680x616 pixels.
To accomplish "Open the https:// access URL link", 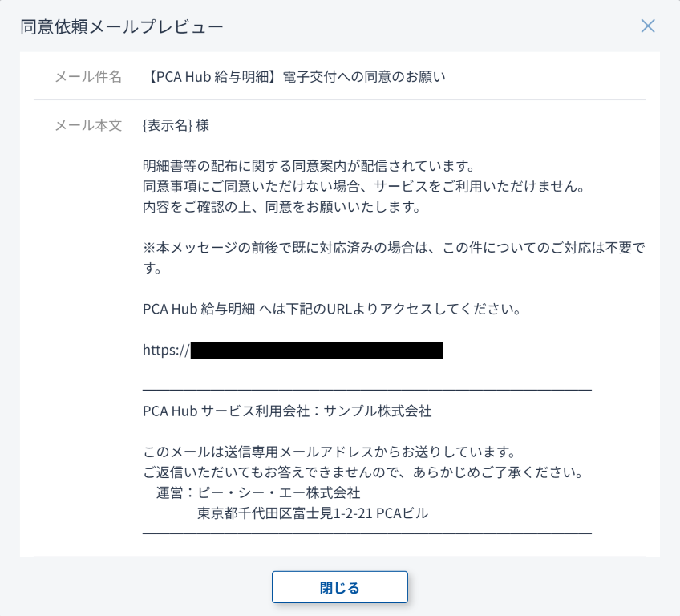I will pos(293,350).
